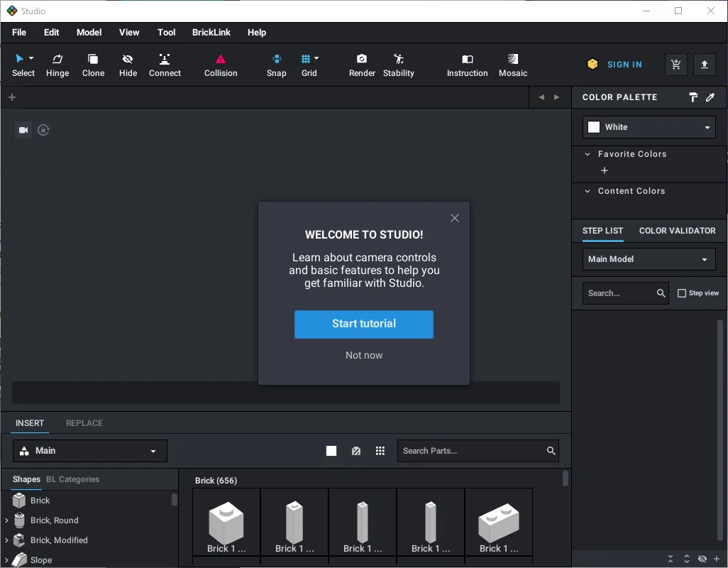Open the shopping cart button
Screen dimensions: 728x568
676,65
